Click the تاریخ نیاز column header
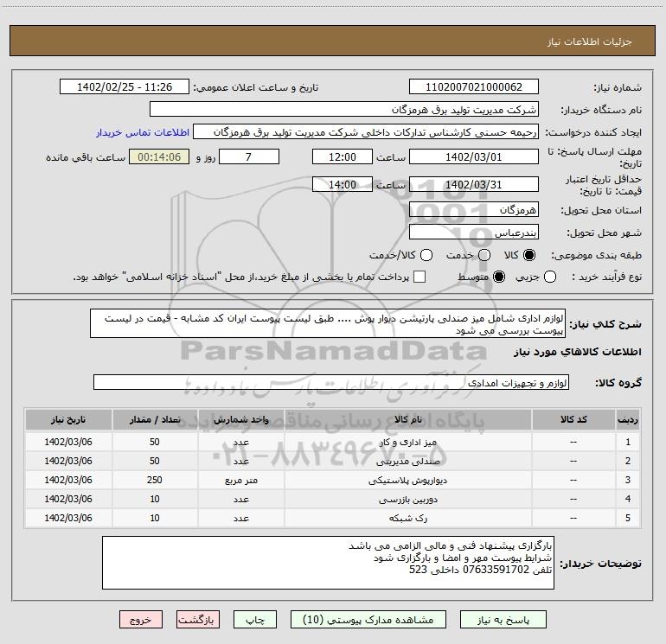This screenshot has height=644, width=666. (x=68, y=419)
